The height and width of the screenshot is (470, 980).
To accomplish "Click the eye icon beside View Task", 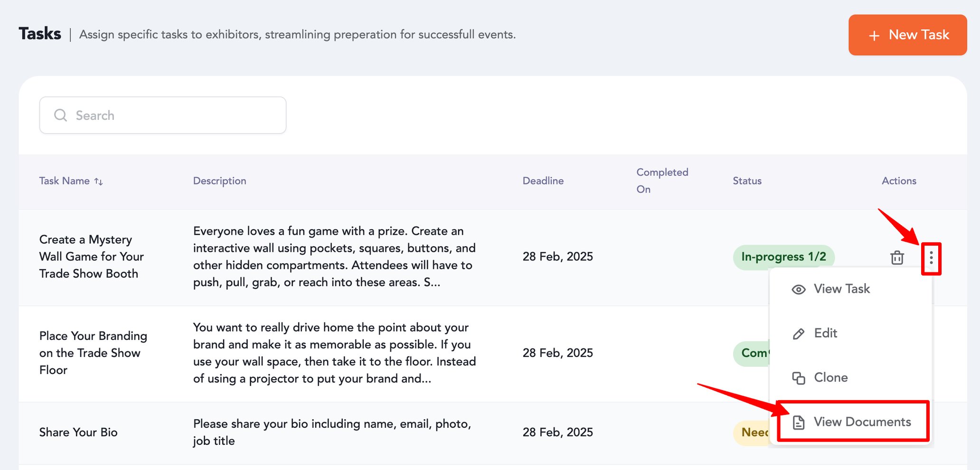I will [x=798, y=289].
